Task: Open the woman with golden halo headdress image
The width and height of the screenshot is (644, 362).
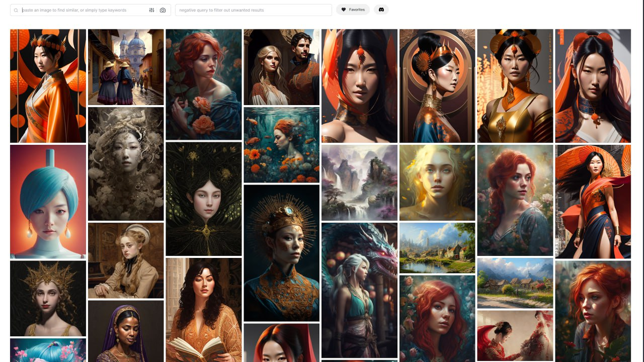Action: pos(281,253)
